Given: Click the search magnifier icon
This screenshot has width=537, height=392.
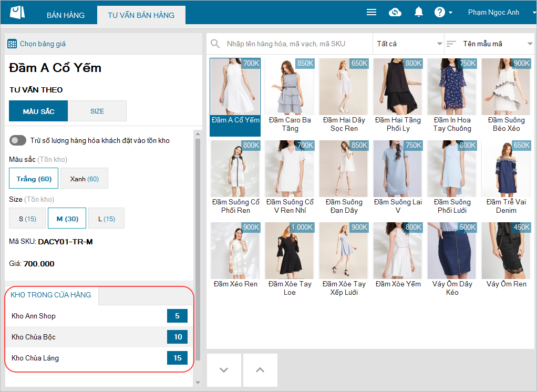Looking at the screenshot, I should (215, 44).
